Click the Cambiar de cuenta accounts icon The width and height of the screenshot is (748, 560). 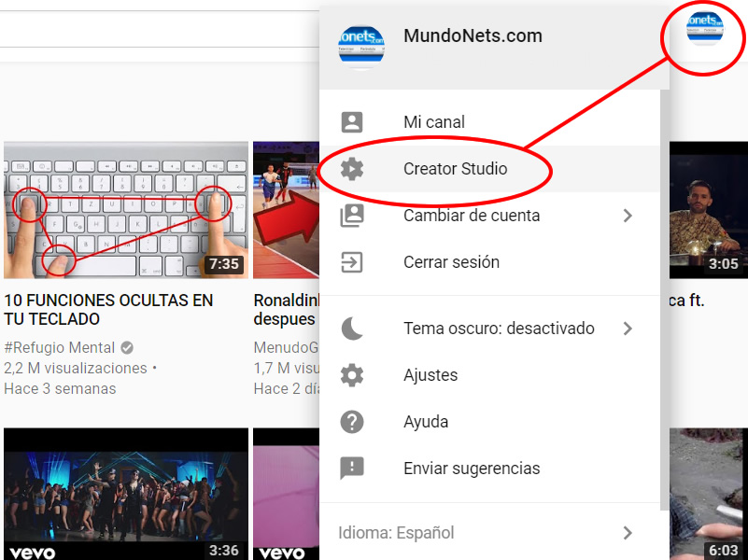coord(352,216)
